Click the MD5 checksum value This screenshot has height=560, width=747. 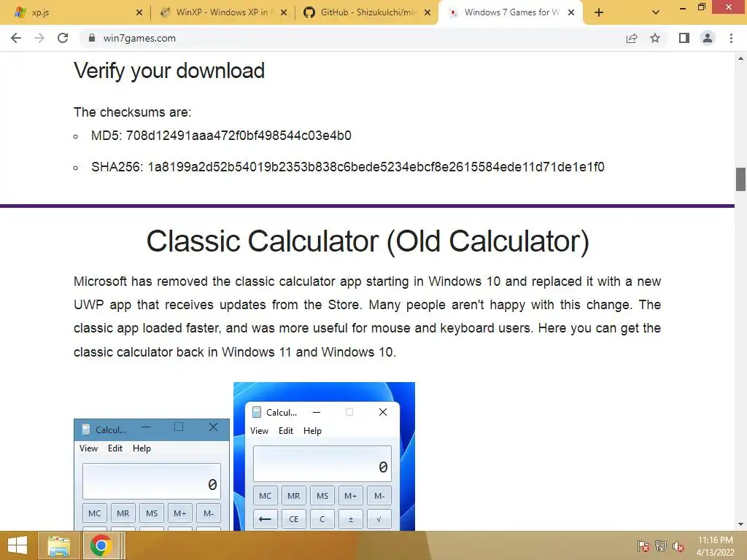(239, 136)
